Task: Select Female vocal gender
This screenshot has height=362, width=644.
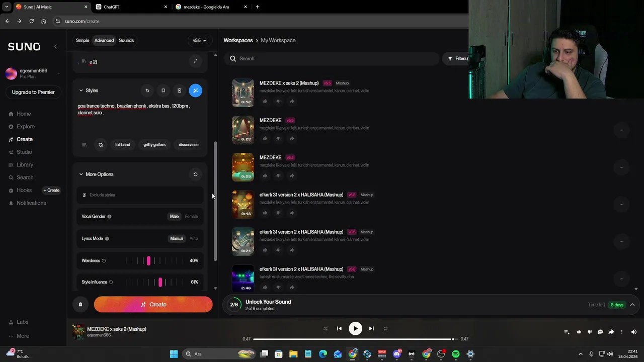Action: click(x=191, y=216)
